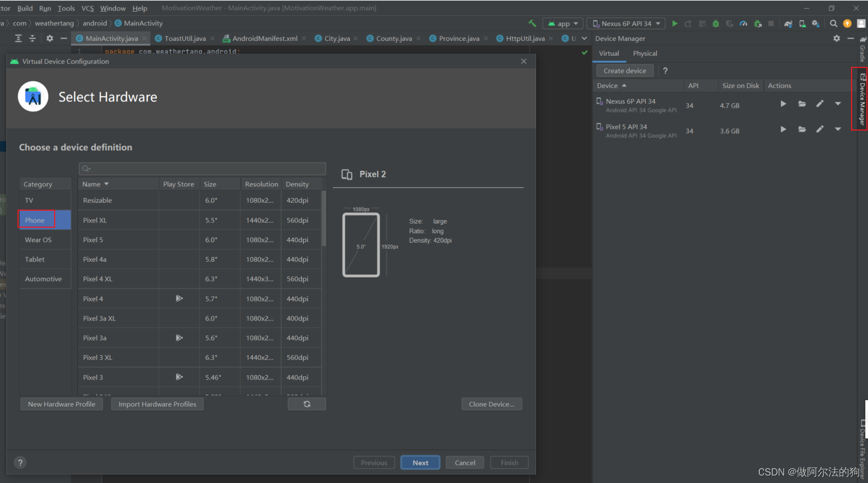
Task: Click Apply Changes and Restart Activity icon
Action: 688,23
